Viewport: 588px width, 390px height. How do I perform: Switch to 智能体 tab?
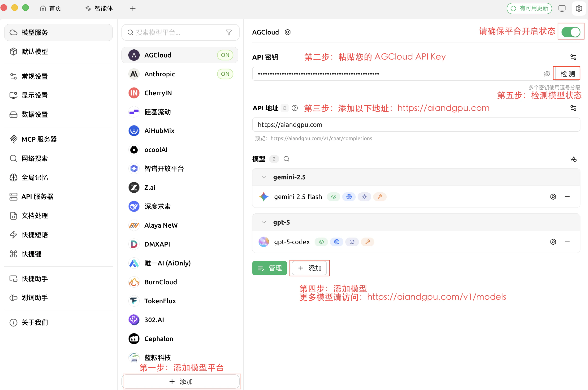[99, 9]
